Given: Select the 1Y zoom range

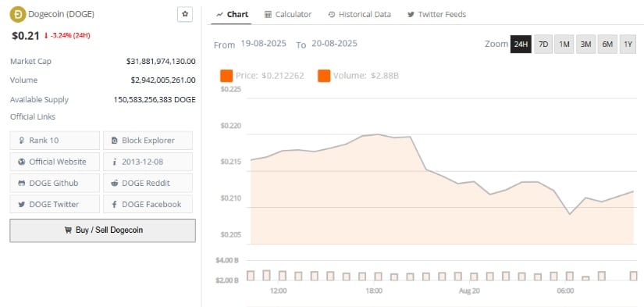Looking at the screenshot, I should coord(628,45).
